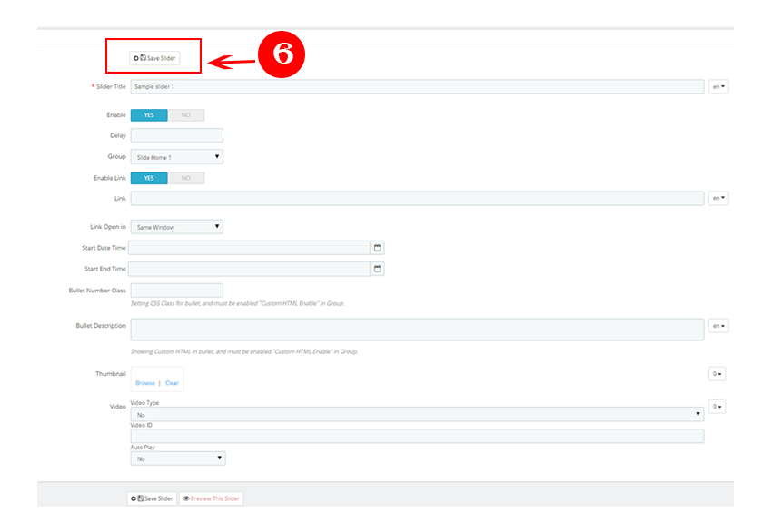The image size is (772, 532).
Task: Click the bottom Save Slider button
Action: (153, 498)
